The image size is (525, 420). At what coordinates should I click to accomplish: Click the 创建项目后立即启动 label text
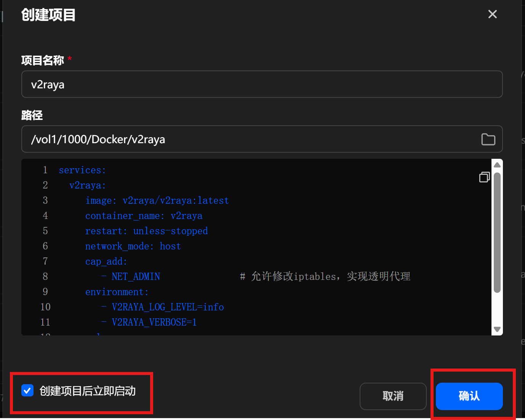(x=88, y=391)
